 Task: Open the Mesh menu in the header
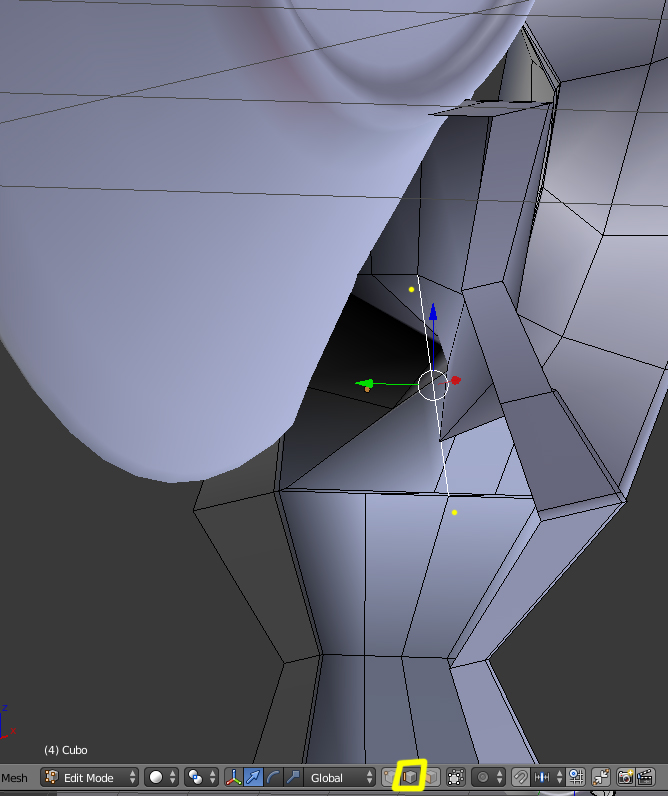(14, 778)
